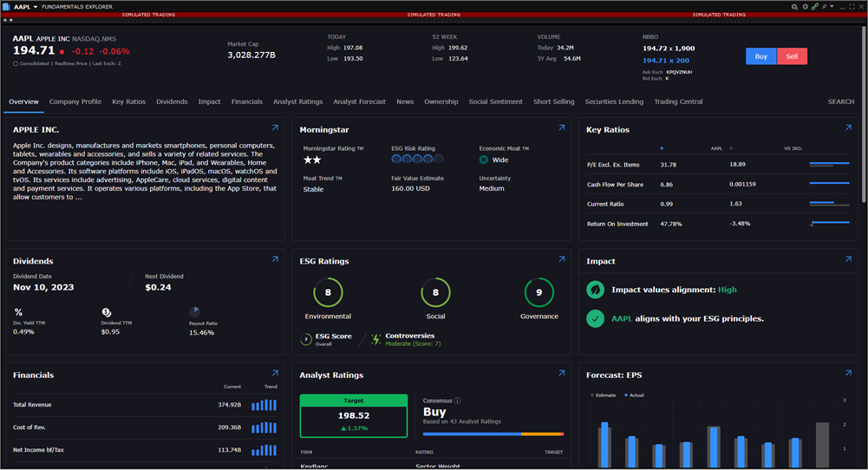Expand the Dividends panel arrow icon
The height and width of the screenshot is (470, 868).
click(275, 259)
